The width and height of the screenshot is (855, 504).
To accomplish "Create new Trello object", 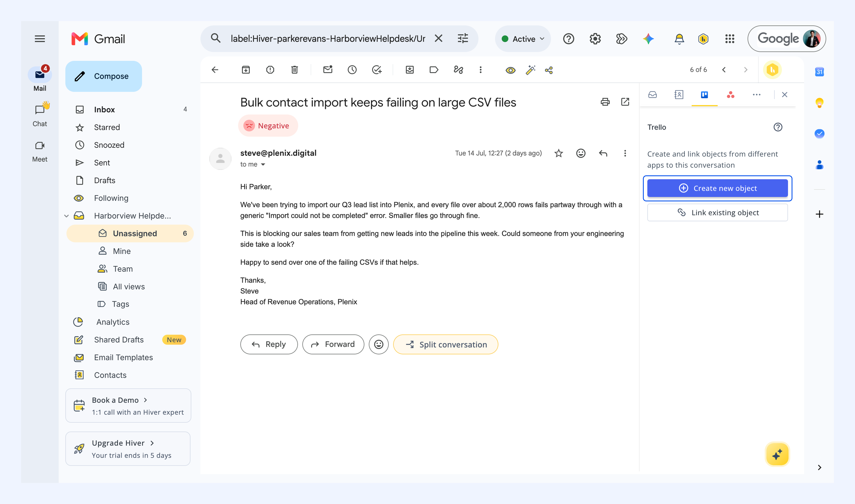I will pyautogui.click(x=717, y=188).
